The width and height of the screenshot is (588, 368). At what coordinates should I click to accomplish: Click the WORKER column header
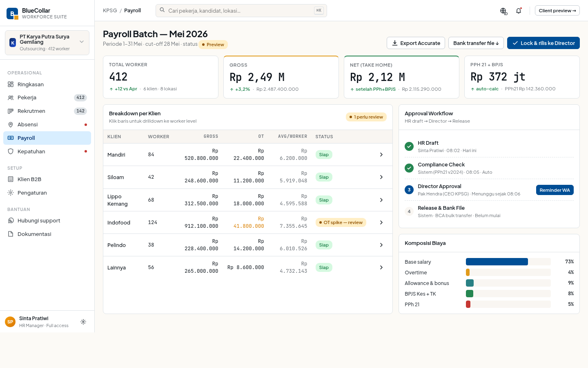(x=158, y=137)
